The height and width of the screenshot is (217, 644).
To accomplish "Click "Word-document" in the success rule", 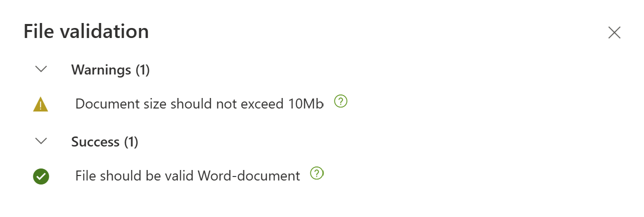I will [249, 176].
